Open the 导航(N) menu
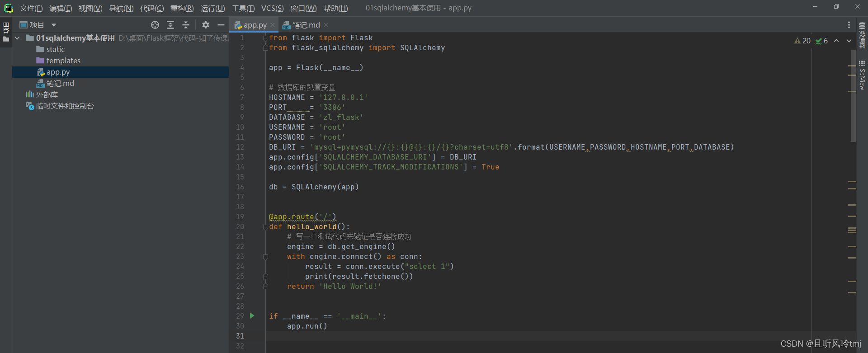This screenshot has height=353, width=868. click(121, 8)
